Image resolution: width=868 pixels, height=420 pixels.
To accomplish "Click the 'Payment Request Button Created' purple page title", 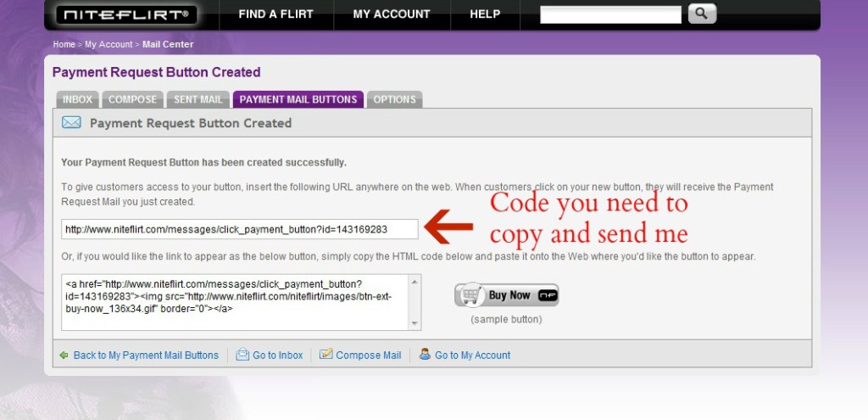I will tap(156, 73).
